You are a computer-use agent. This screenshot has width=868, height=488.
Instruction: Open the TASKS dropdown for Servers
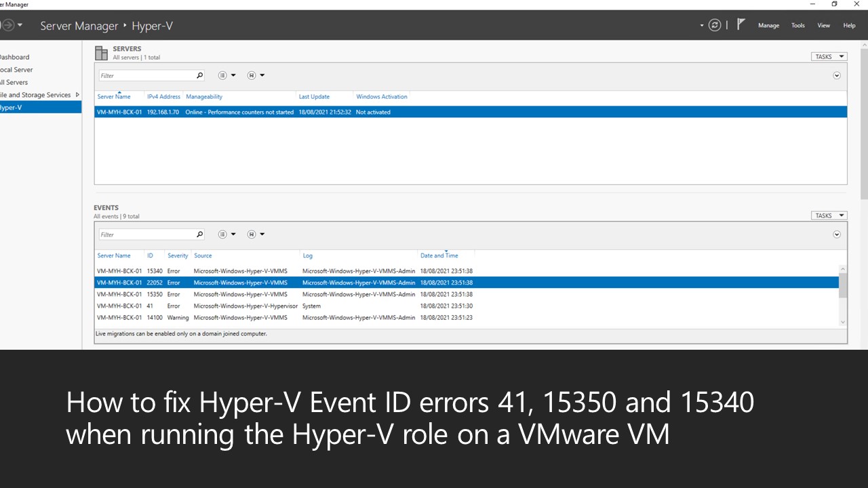click(829, 56)
